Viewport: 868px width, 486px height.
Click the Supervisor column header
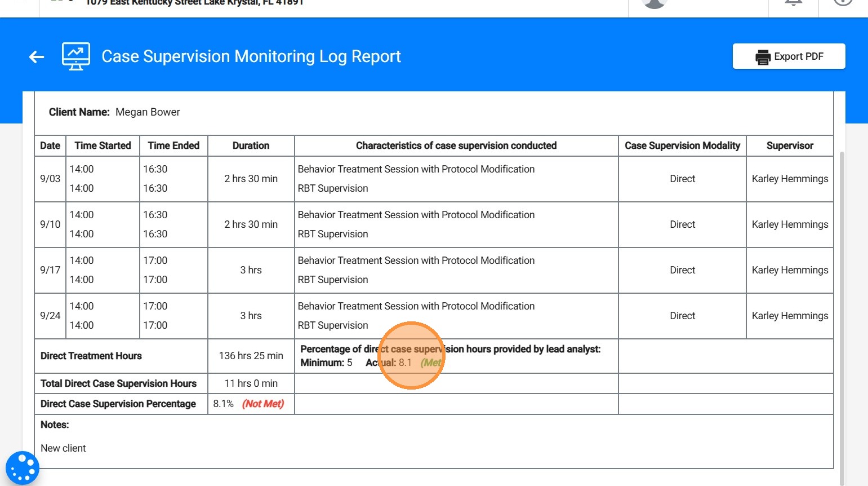(x=790, y=145)
